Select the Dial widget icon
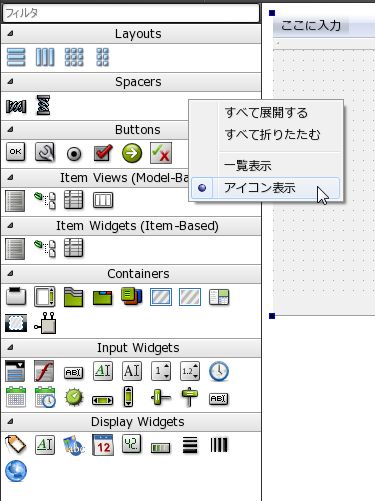The width and height of the screenshot is (375, 501). [x=74, y=397]
